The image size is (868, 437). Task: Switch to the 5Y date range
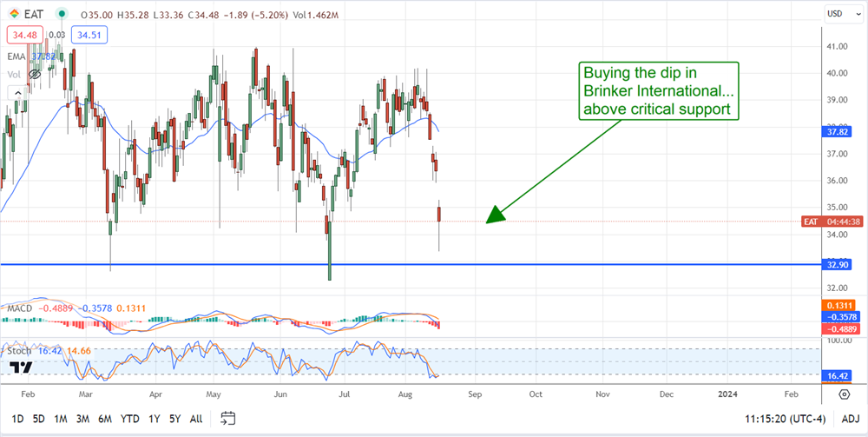[174, 419]
